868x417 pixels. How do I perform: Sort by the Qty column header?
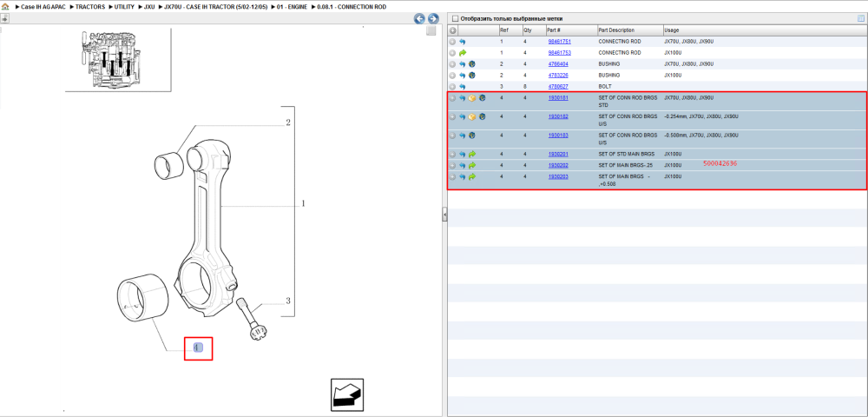(x=533, y=30)
